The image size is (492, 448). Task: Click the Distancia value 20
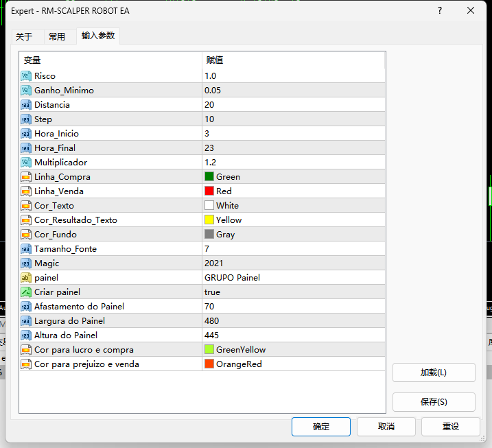(x=209, y=105)
